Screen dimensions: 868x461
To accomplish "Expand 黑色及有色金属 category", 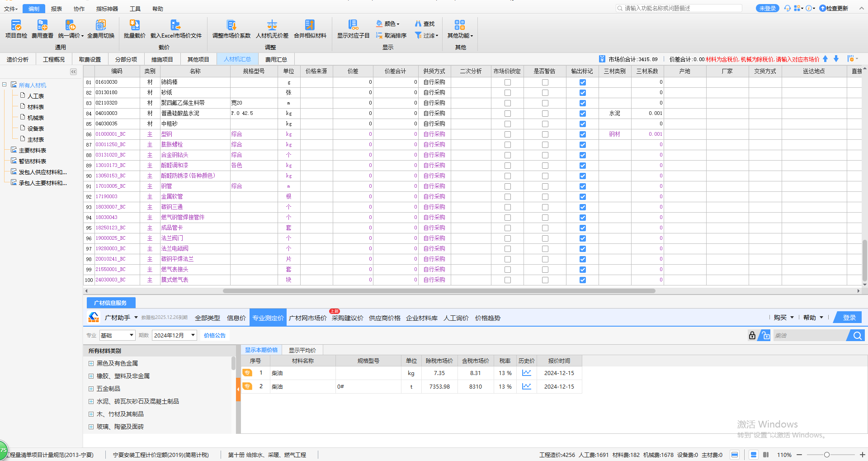I will [x=91, y=363].
